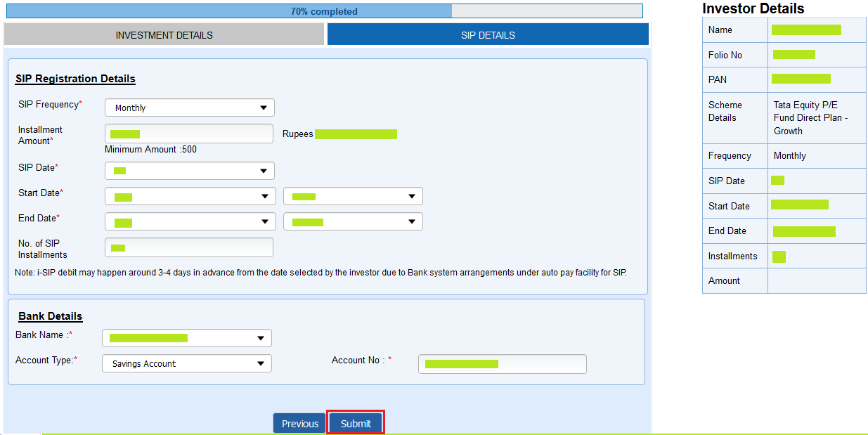Click the SIP Registration Details heading
Screen dimensions: 868x435
click(x=75, y=79)
